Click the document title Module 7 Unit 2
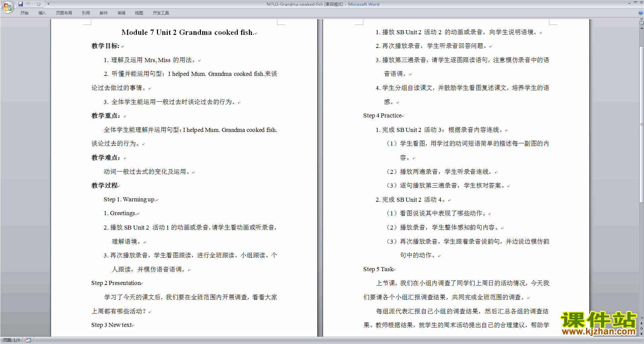644x344 pixels. point(188,33)
